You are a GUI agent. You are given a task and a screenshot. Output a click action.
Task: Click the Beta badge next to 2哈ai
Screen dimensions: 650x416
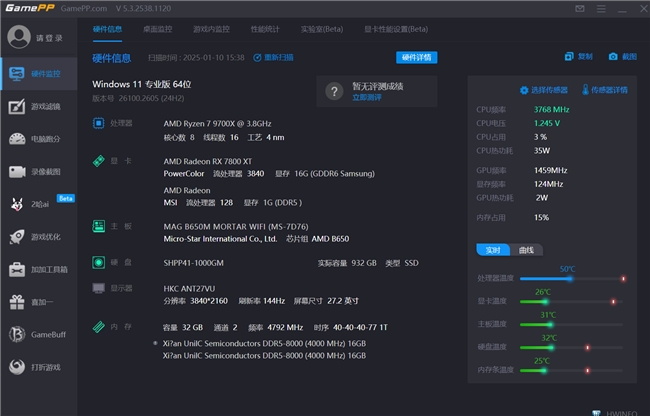[65, 198]
